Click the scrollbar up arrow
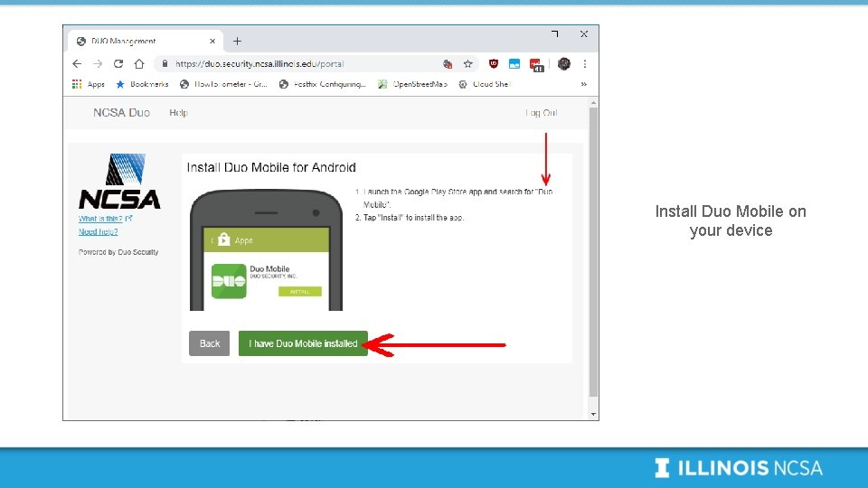The height and width of the screenshot is (488, 868). (x=593, y=103)
